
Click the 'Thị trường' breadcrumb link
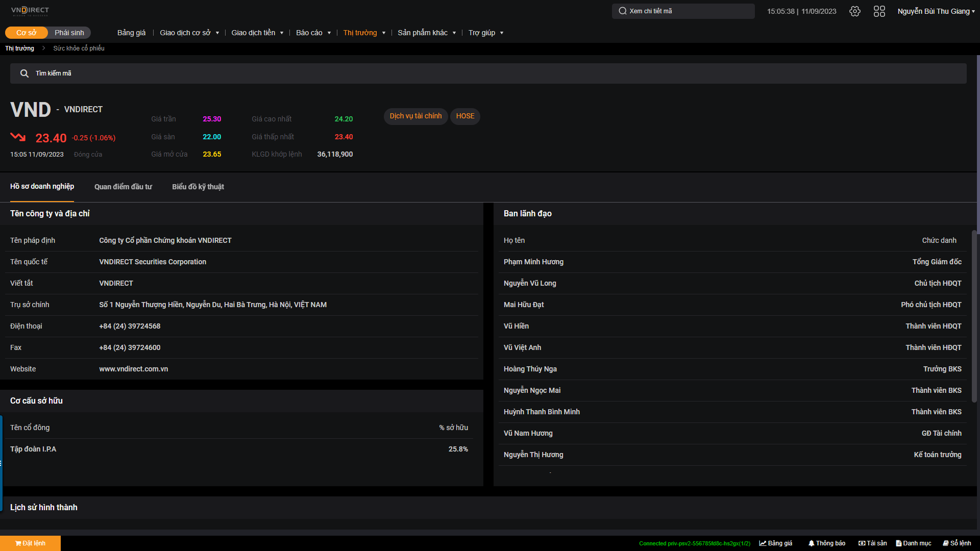[x=19, y=48]
